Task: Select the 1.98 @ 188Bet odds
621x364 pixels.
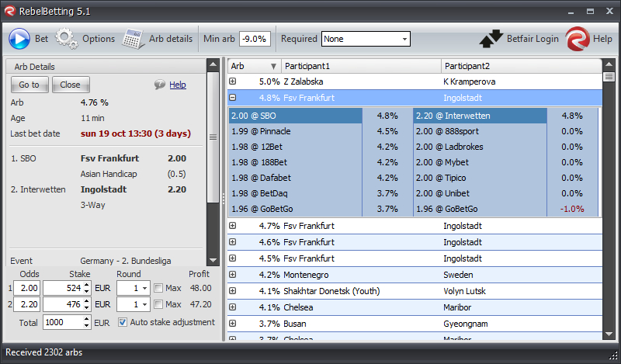Action: (296, 162)
